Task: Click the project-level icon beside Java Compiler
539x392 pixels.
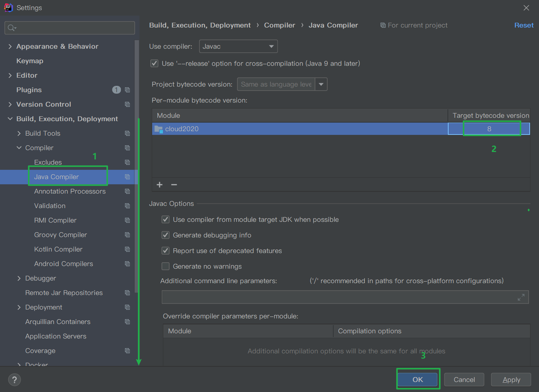Action: pyautogui.click(x=128, y=177)
